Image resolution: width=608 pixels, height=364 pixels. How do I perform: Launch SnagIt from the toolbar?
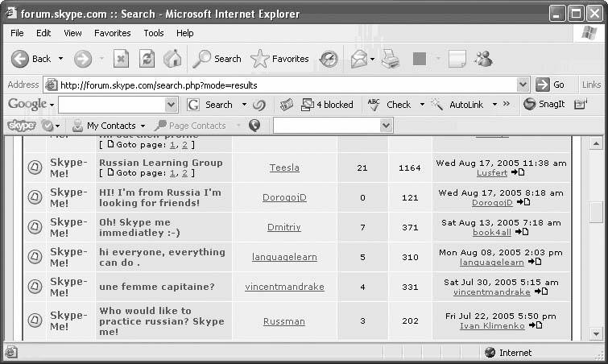point(544,105)
